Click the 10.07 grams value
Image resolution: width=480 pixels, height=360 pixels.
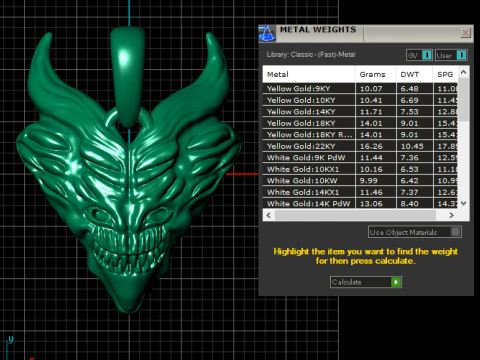pyautogui.click(x=371, y=89)
